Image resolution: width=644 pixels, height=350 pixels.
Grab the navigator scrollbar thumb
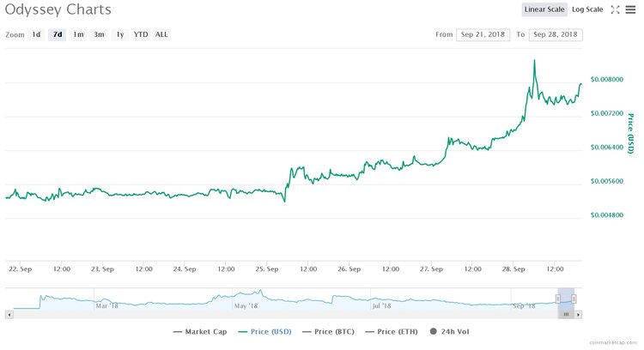[566, 315]
